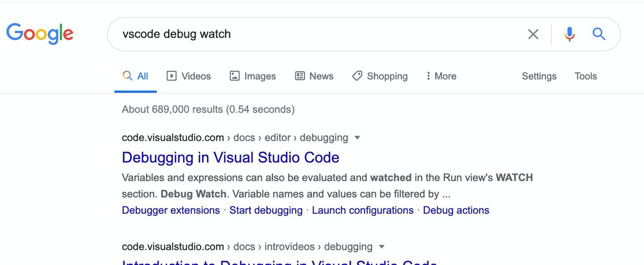Open the Debugger extensions sitelink
The width and height of the screenshot is (644, 265).
171,210
